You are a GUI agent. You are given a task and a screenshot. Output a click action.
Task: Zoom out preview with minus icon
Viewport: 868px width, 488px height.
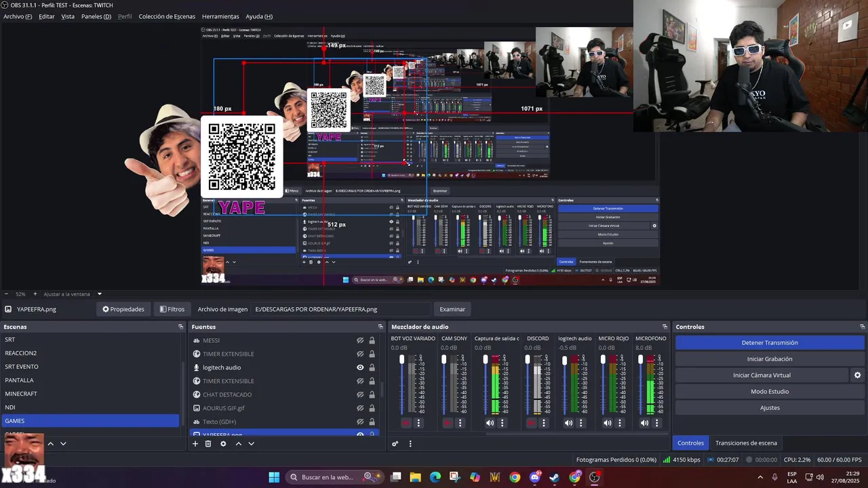tap(6, 294)
